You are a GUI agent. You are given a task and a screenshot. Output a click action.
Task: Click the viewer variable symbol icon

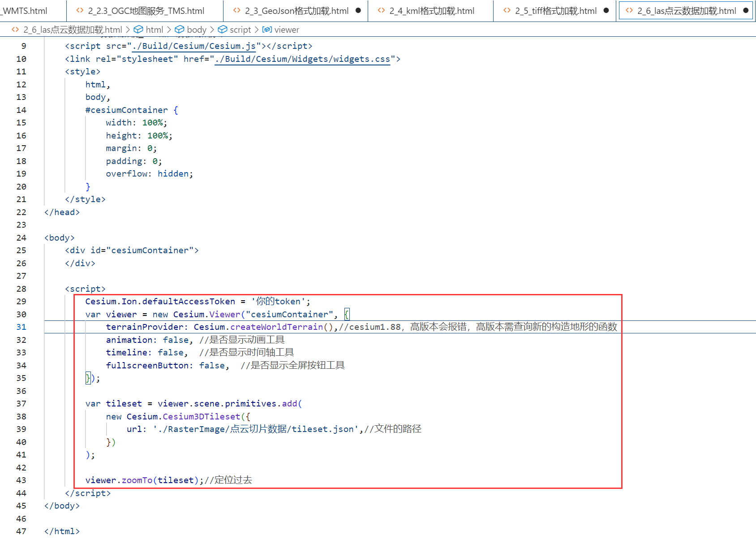click(x=267, y=30)
